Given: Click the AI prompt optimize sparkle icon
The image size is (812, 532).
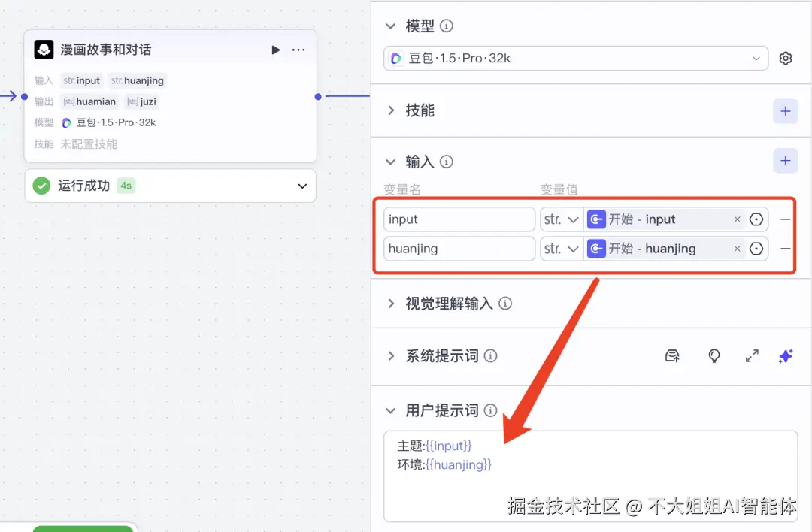Looking at the screenshot, I should point(785,356).
